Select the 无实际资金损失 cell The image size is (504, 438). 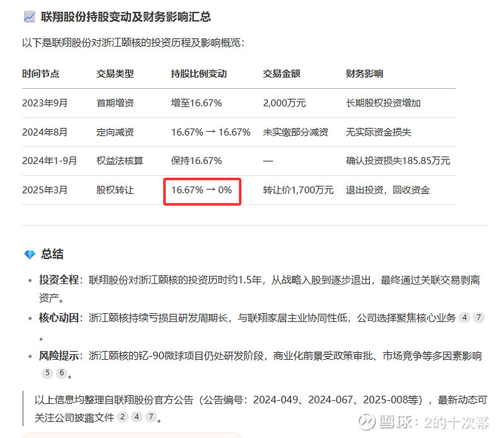[379, 132]
